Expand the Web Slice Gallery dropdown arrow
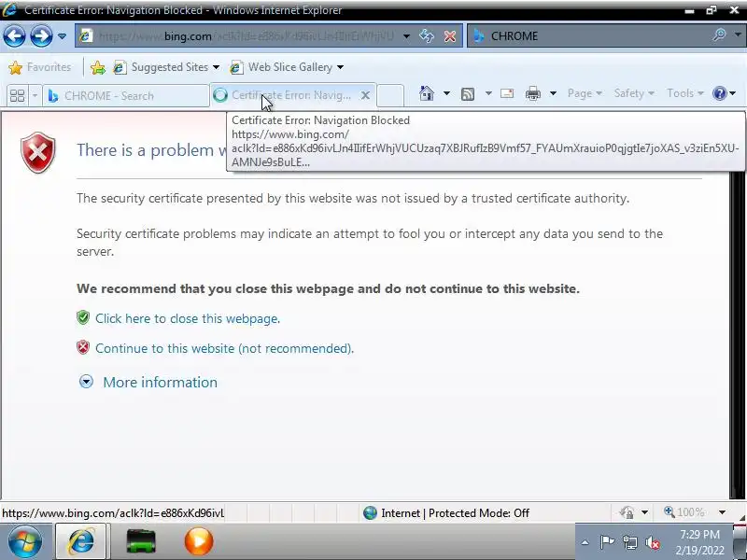The width and height of the screenshot is (747, 560). [340, 67]
